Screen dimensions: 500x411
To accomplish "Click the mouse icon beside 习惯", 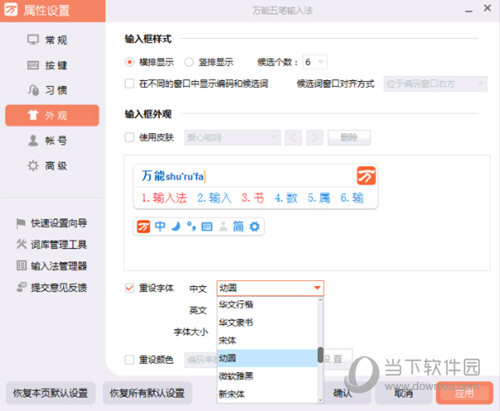I will coord(33,90).
